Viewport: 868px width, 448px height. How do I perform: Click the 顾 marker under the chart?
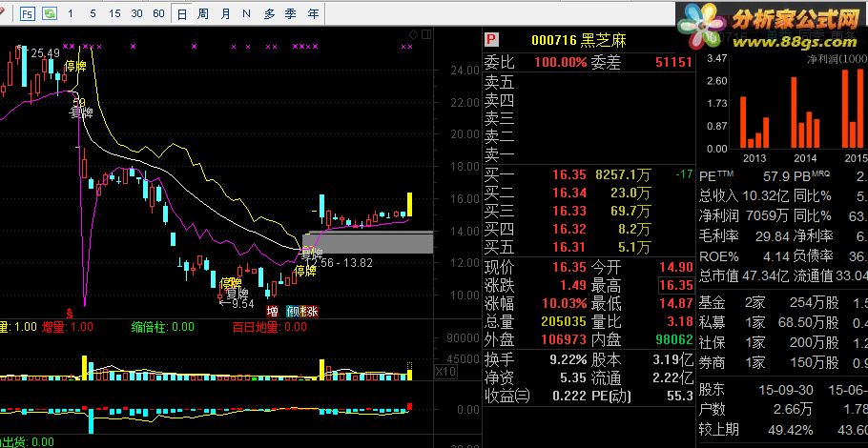[x=292, y=311]
